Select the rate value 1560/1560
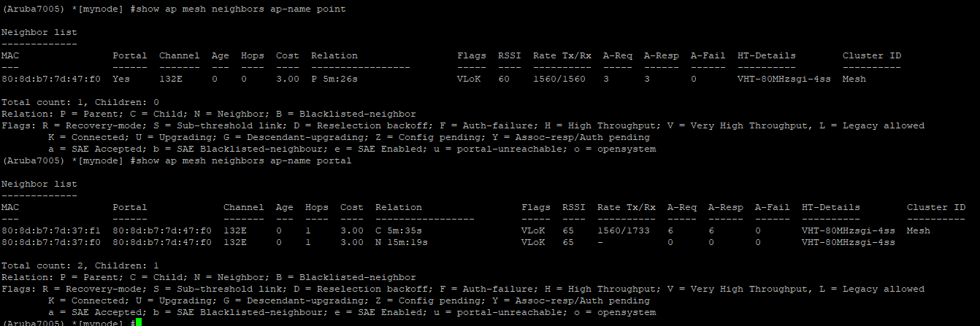 559,79
